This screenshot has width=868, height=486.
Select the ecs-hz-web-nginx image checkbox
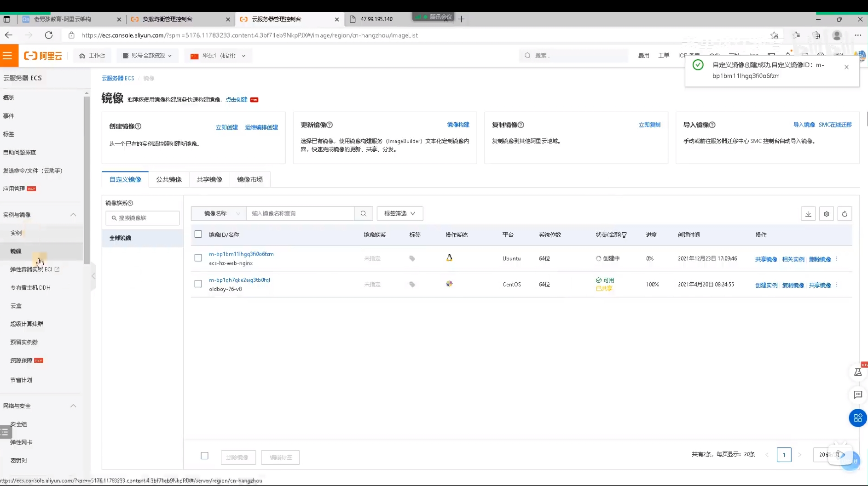tap(198, 258)
